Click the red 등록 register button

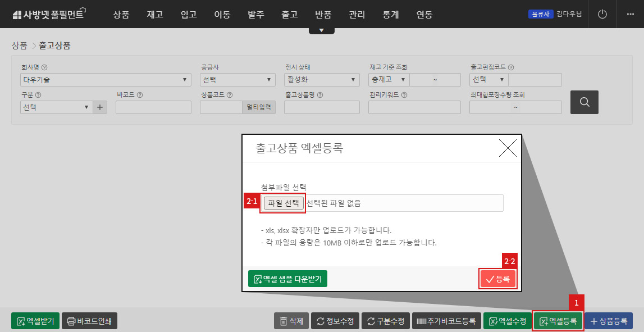click(x=497, y=278)
